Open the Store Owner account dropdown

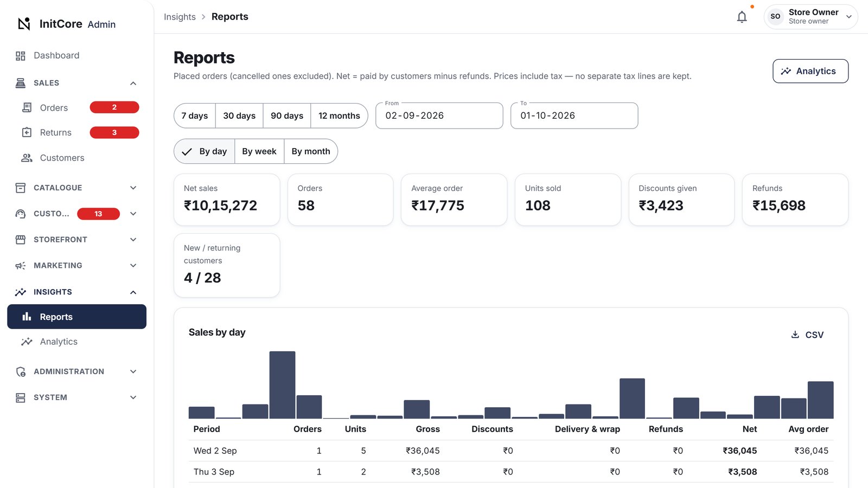[811, 16]
